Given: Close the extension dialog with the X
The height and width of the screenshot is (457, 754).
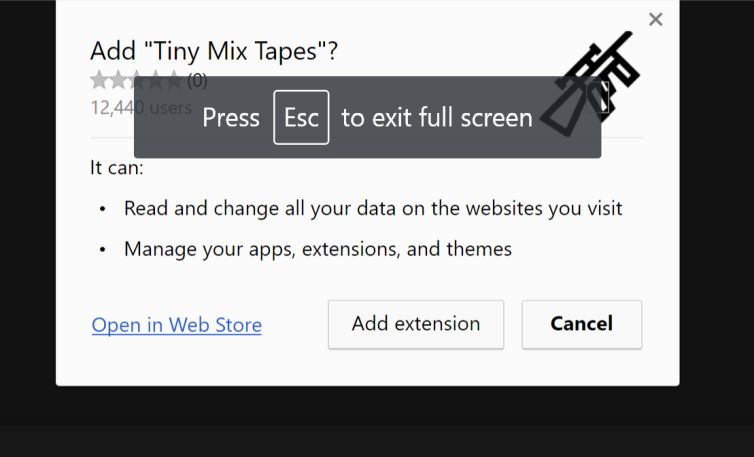Looking at the screenshot, I should click(x=656, y=19).
